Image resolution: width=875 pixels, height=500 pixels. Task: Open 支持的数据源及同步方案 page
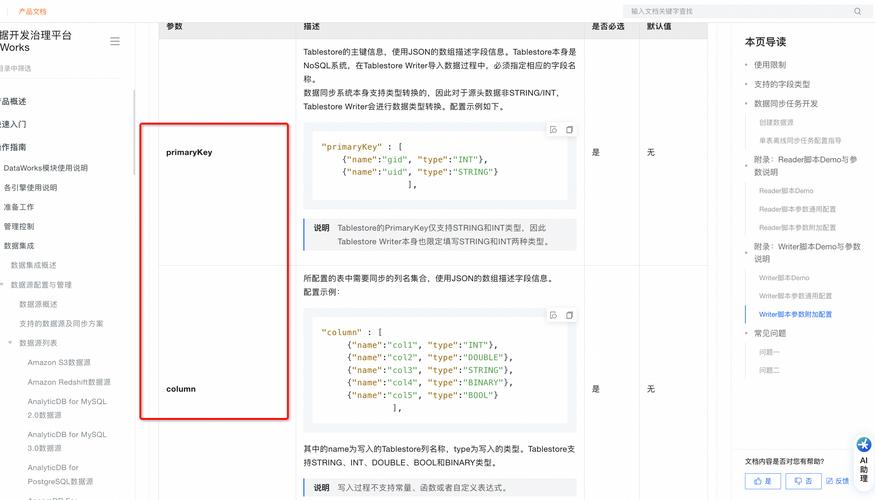61,324
